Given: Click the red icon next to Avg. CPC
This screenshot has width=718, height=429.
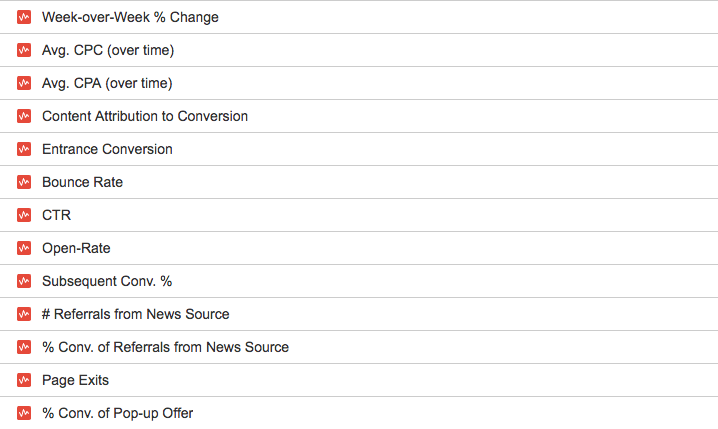Looking at the screenshot, I should coord(24,50).
